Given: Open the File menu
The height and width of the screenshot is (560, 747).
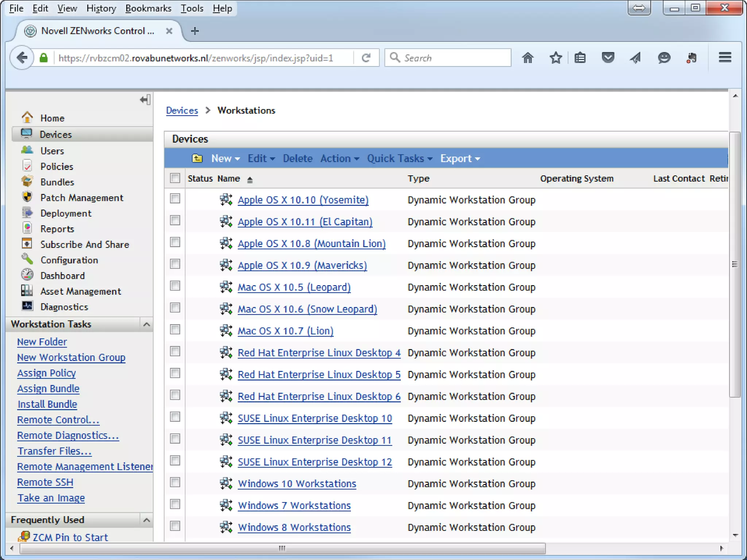Looking at the screenshot, I should tap(16, 8).
